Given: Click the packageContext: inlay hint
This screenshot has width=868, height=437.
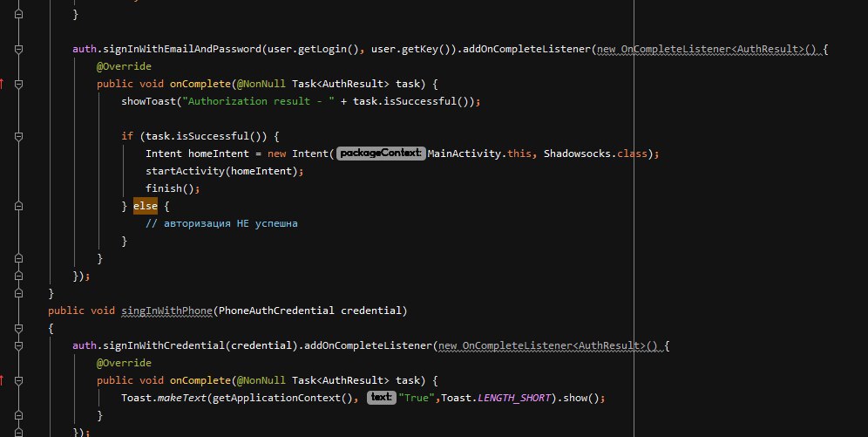Looking at the screenshot, I should click(x=381, y=154).
